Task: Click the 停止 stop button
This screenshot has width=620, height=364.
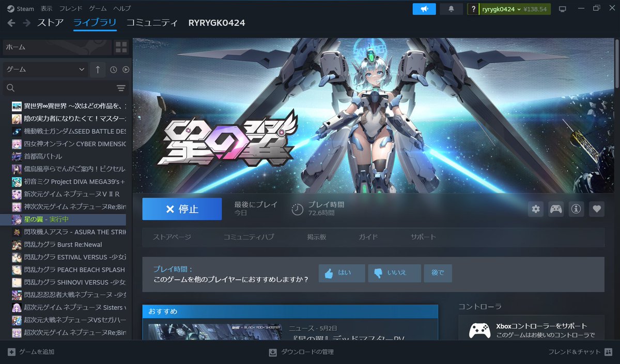Action: pyautogui.click(x=182, y=209)
